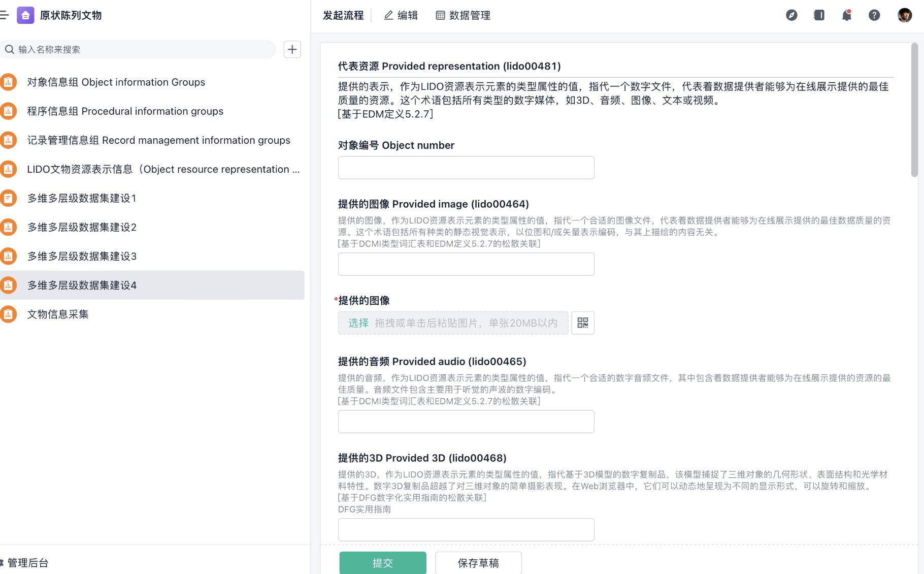The width and height of the screenshot is (924, 574).
Task: Click 选择 to upload an image
Action: tap(358, 323)
